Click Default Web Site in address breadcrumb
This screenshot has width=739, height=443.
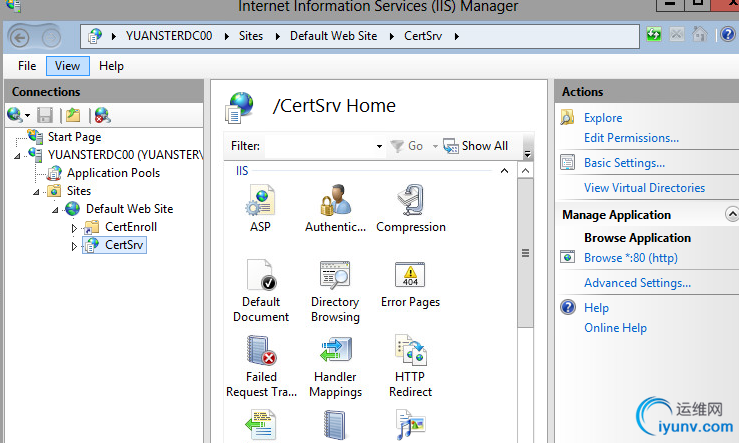(333, 36)
